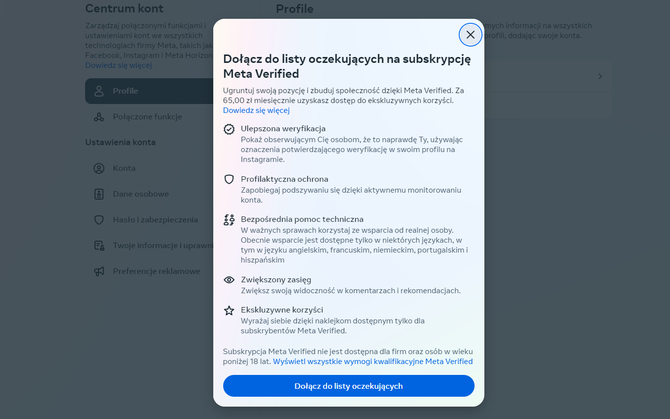Click the Konta user circle icon

(x=99, y=168)
